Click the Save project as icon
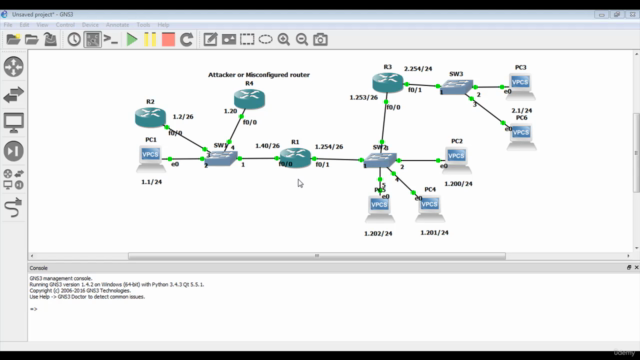640x360 pixels. click(50, 40)
